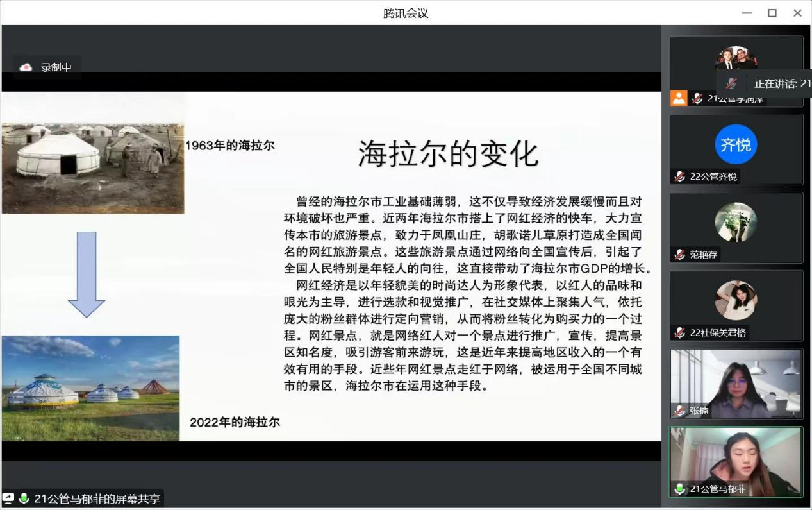Select the speaking 21公管马郁菲 video tile

[x=736, y=461]
